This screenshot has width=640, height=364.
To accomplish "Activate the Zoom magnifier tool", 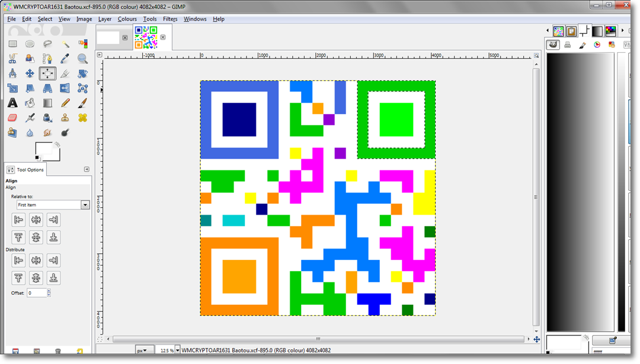I will click(82, 59).
